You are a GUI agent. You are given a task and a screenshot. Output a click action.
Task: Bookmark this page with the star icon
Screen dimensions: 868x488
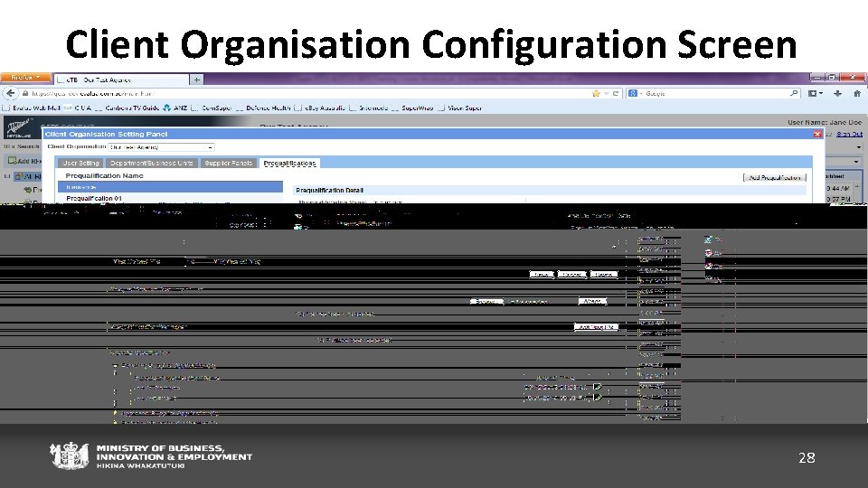click(596, 93)
